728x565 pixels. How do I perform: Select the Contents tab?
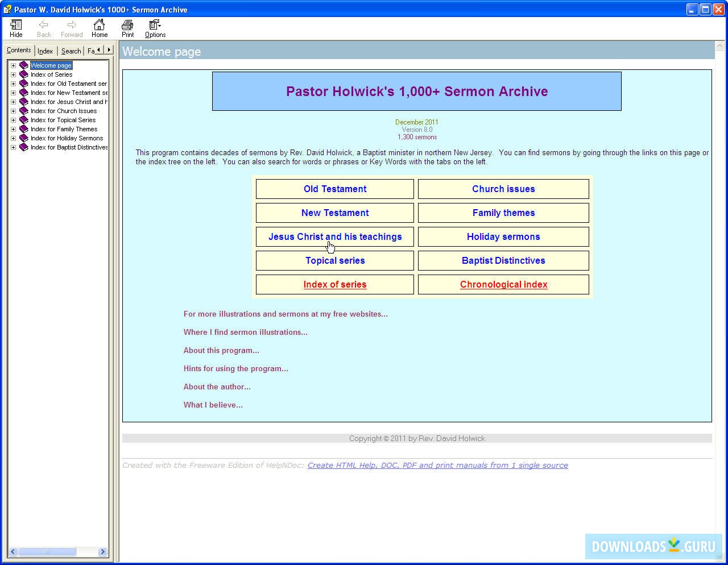tap(19, 50)
